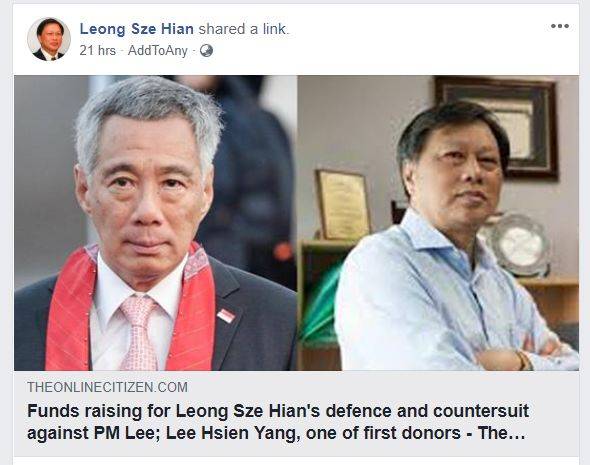
Task: Click the flag lapel pin on suit
Action: 226,316
